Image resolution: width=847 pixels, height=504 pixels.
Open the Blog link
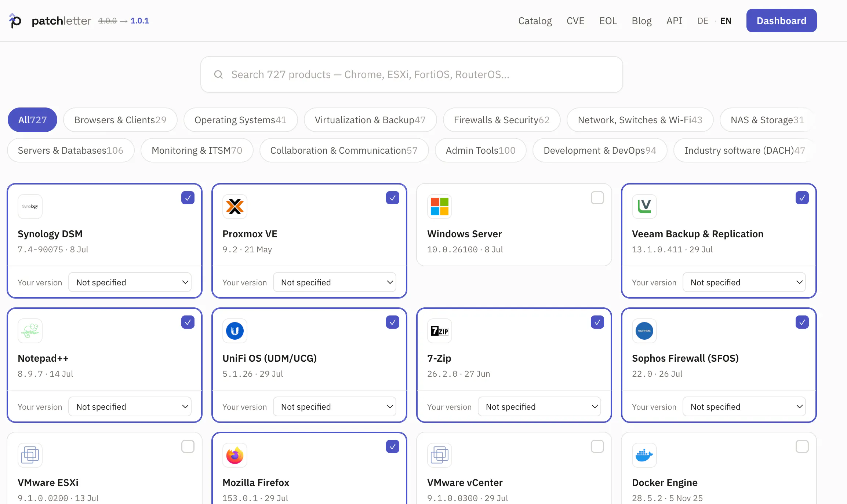point(642,21)
